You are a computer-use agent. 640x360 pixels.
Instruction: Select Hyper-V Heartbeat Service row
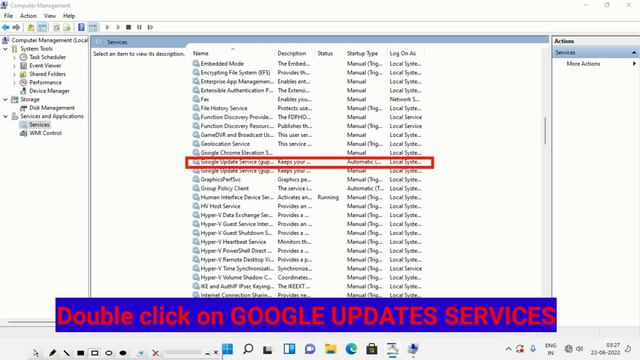pyautogui.click(x=308, y=242)
